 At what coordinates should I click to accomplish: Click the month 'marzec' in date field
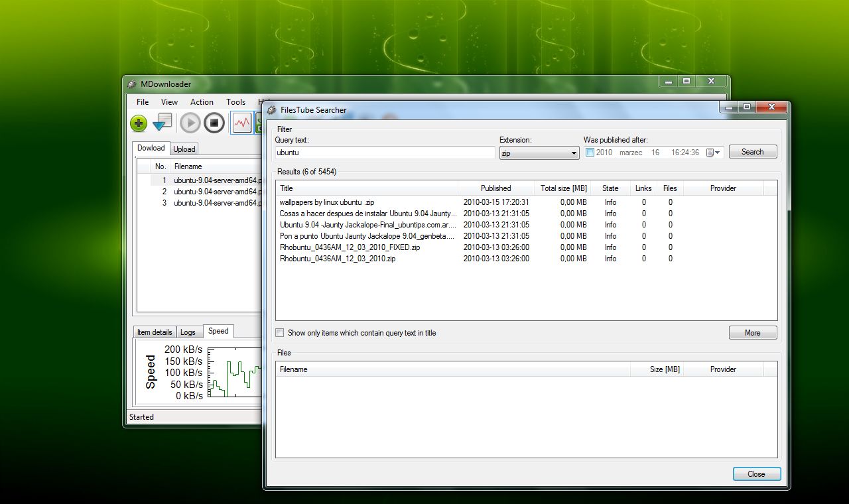click(x=631, y=153)
